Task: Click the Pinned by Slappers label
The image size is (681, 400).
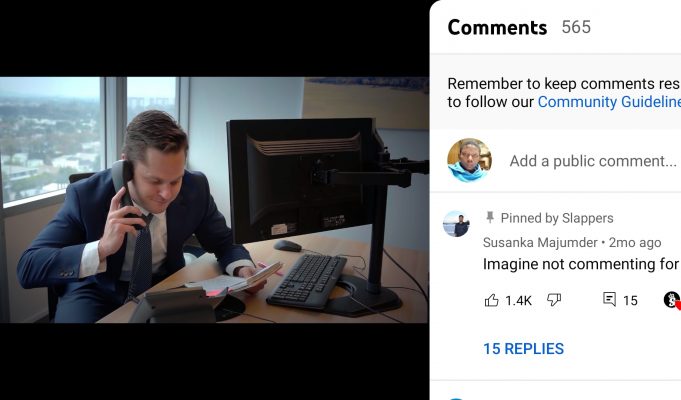Action: (557, 218)
